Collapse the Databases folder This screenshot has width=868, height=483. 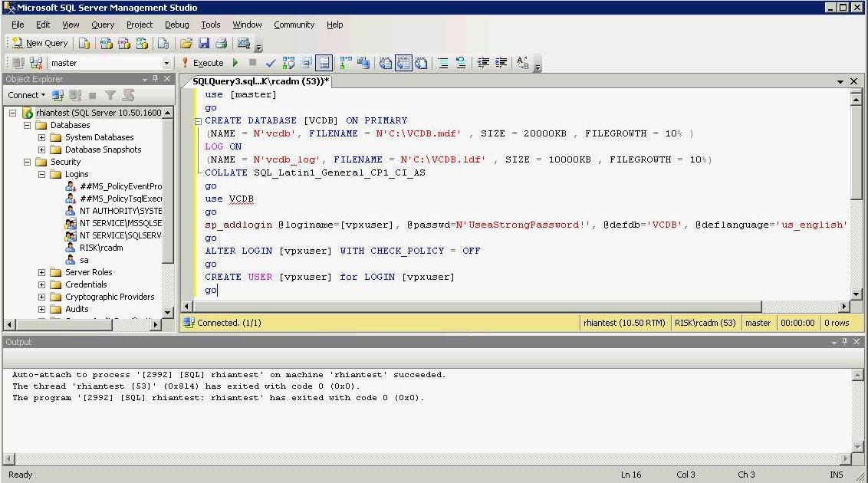[x=27, y=125]
